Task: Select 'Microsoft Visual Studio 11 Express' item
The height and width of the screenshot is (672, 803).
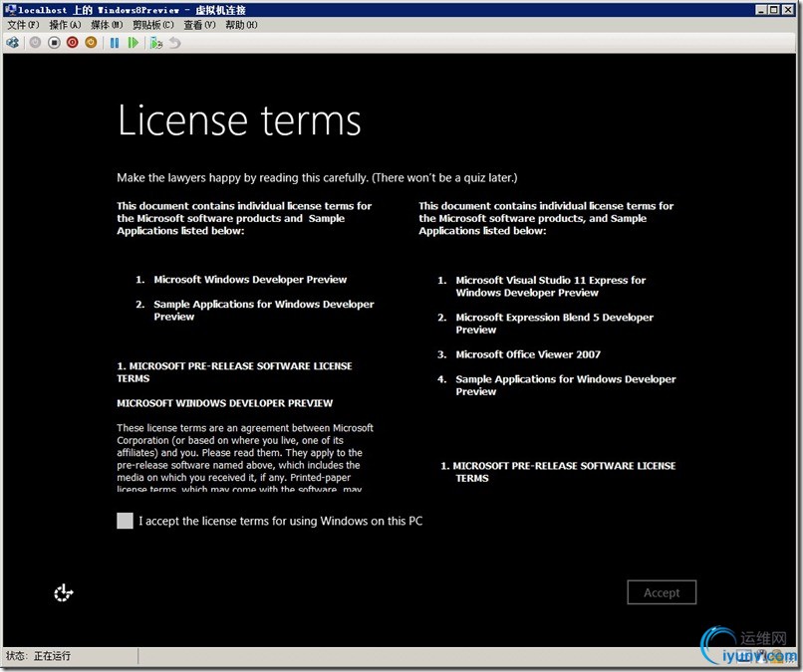Action: (x=551, y=287)
